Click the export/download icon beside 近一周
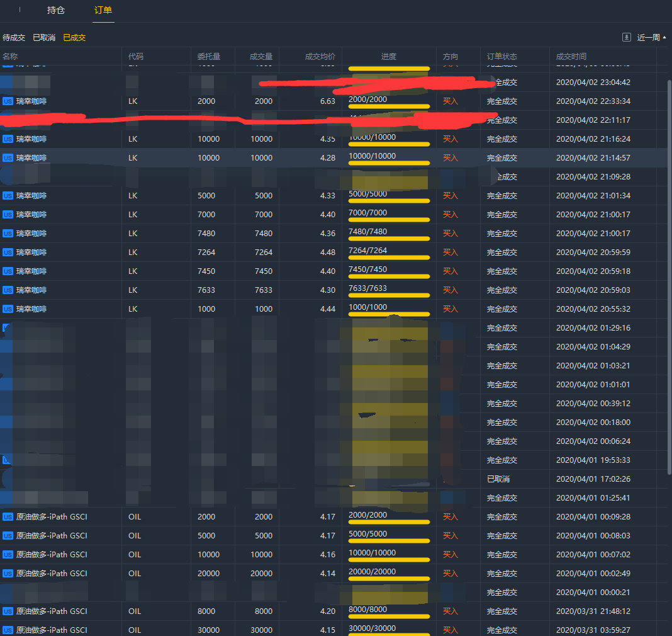672x636 pixels. 626,37
